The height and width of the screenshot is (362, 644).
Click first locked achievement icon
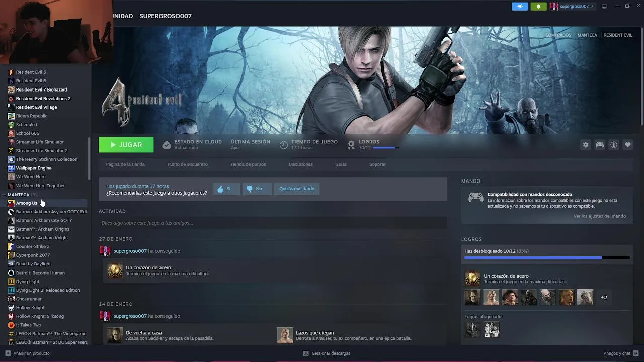(x=472, y=330)
